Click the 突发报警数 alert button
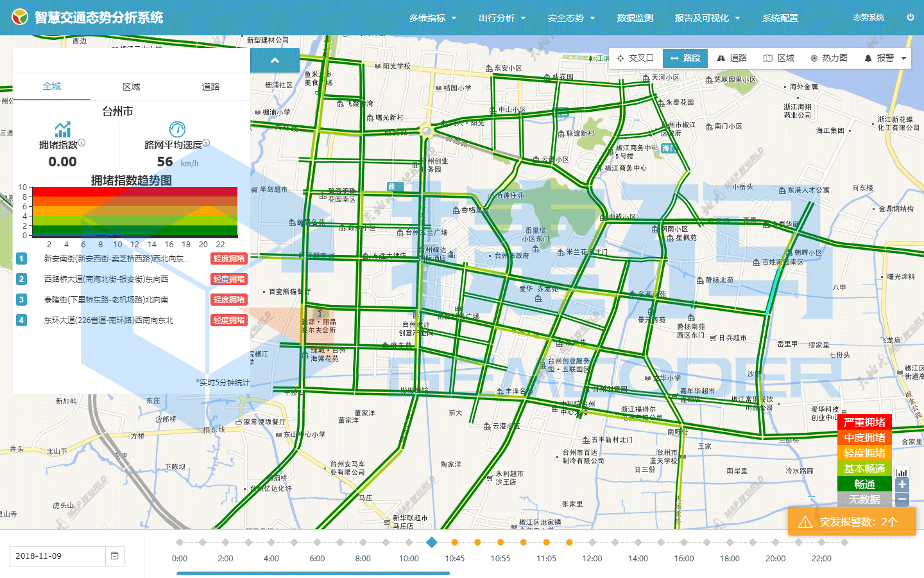The image size is (924, 578). [851, 521]
